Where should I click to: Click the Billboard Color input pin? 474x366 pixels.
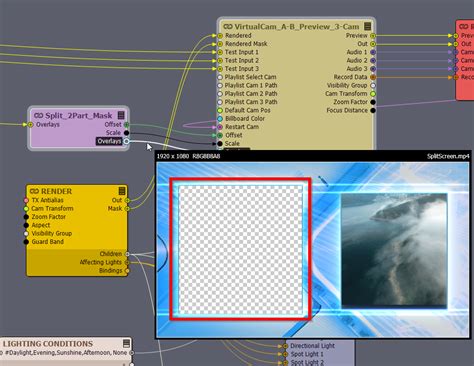click(220, 119)
